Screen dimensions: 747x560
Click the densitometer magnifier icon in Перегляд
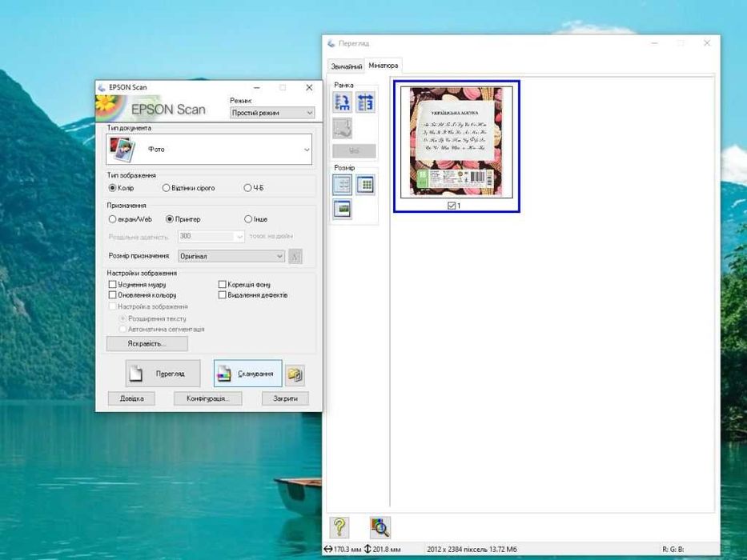(x=380, y=527)
